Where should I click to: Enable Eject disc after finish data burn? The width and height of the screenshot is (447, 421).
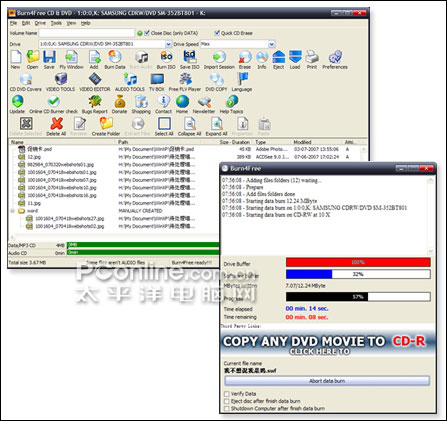point(227,401)
